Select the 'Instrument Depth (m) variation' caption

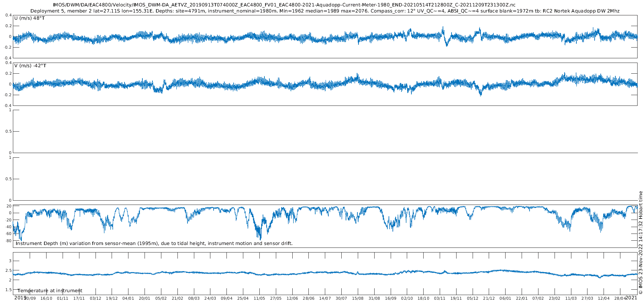point(154,244)
